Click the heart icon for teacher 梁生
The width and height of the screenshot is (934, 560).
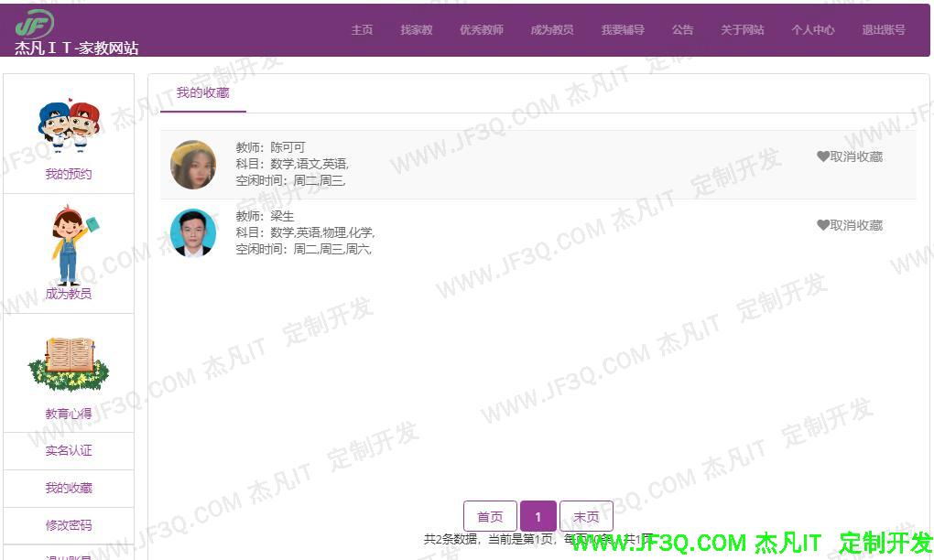(822, 225)
